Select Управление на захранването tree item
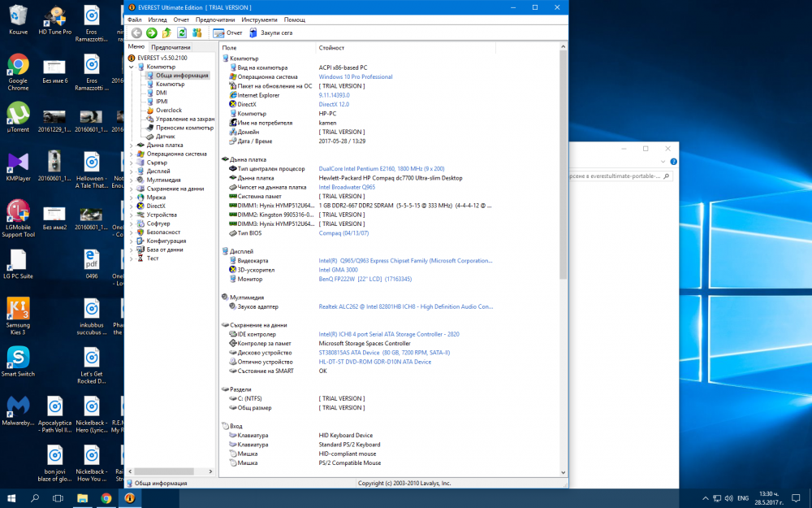The width and height of the screenshot is (812, 508). [x=185, y=119]
